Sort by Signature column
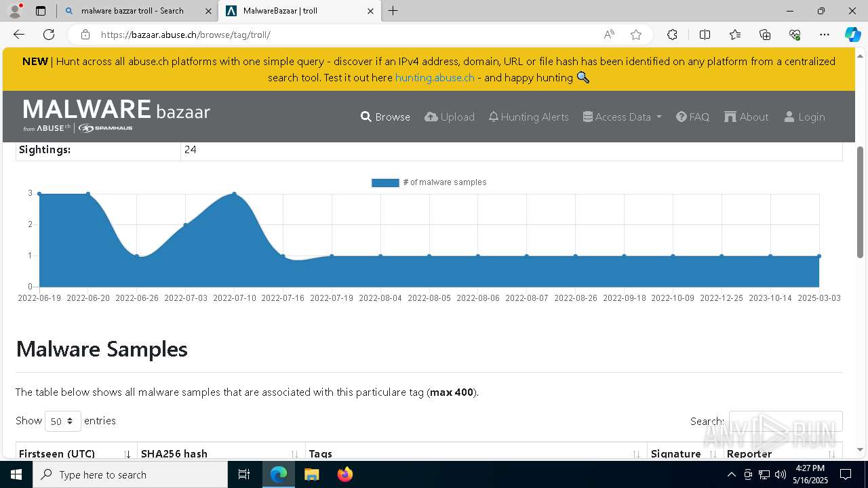 pos(685,453)
